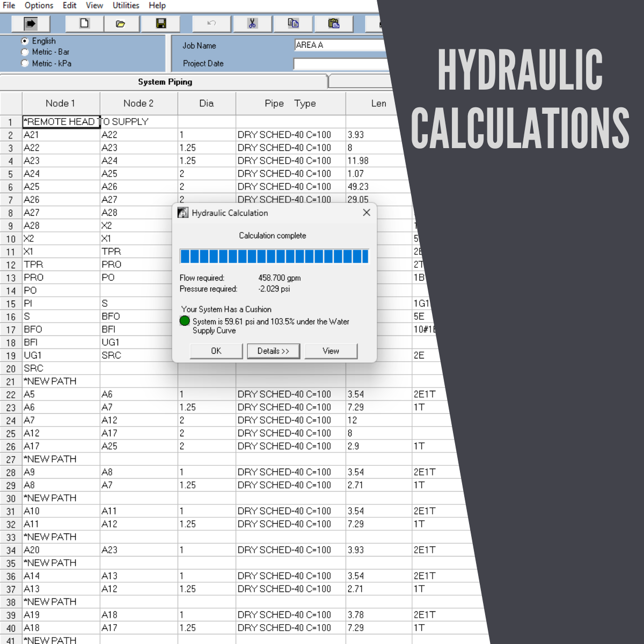
Task: Click the View button in the dialog
Action: point(331,351)
